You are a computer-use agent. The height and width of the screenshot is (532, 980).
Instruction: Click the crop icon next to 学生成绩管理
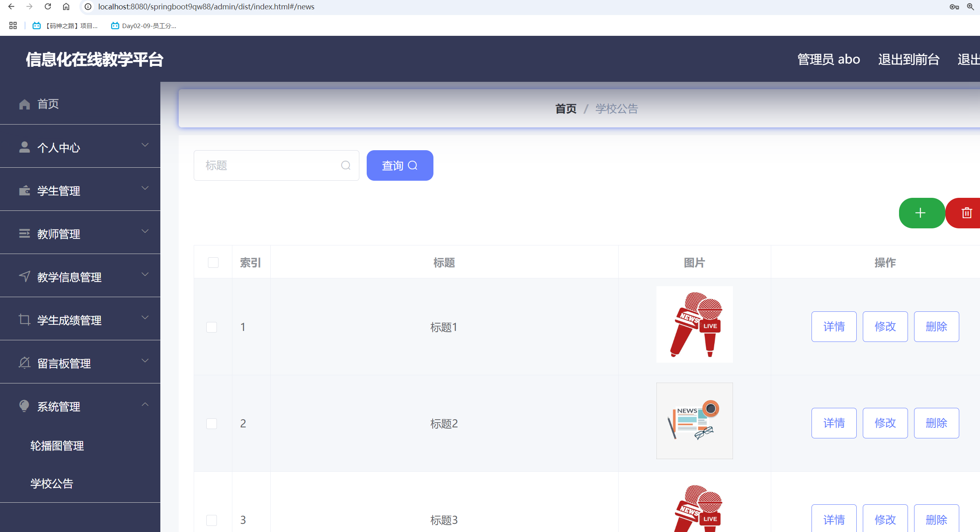click(x=24, y=320)
